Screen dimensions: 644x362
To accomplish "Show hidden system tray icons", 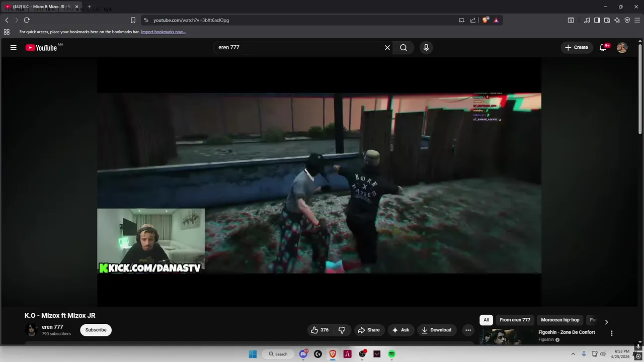I will point(573,354).
